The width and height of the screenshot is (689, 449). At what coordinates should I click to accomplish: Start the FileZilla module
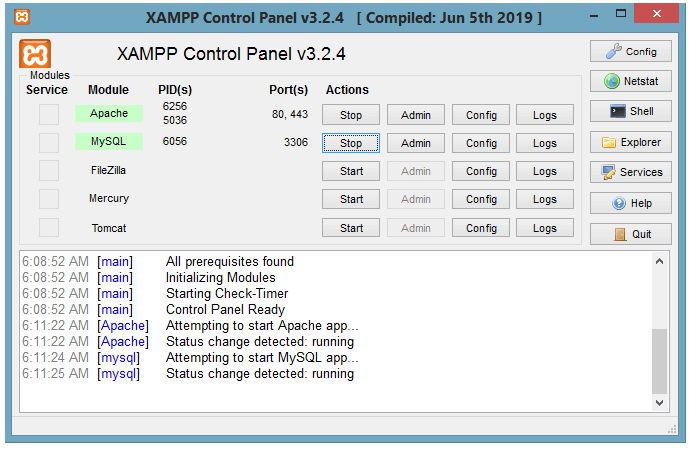(351, 171)
